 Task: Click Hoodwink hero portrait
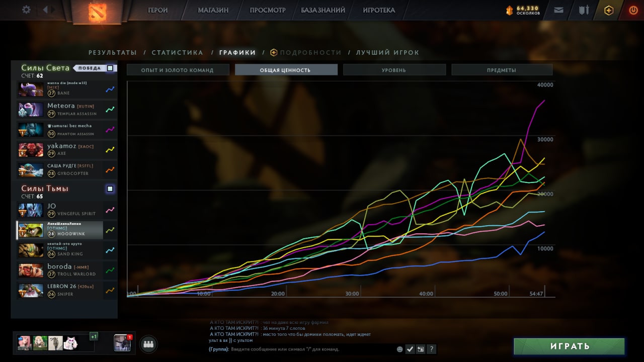[31, 230]
